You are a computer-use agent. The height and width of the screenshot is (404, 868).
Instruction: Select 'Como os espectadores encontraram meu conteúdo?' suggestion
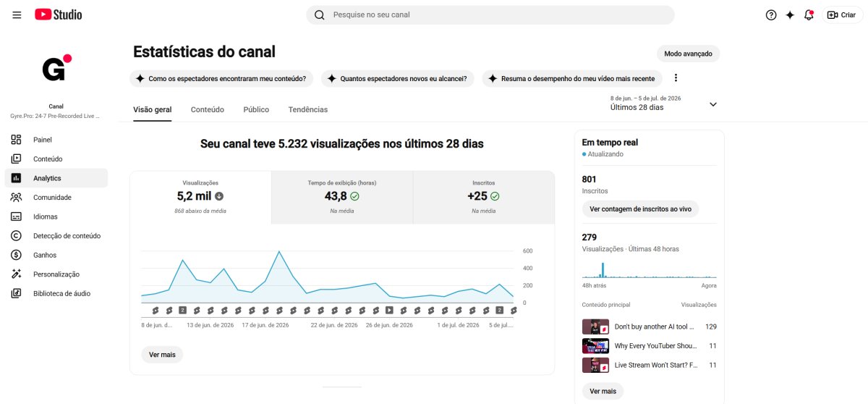(221, 78)
